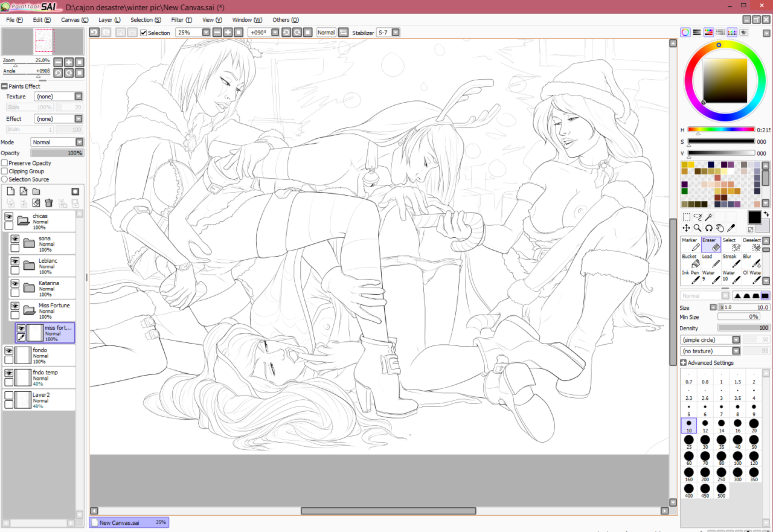Click the New Canvas.sai document tab

[129, 522]
